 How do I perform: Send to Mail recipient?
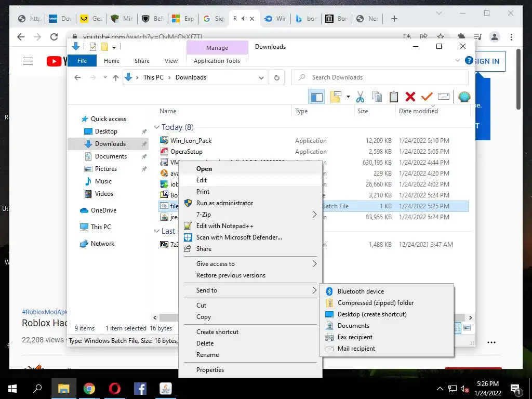tap(387, 349)
